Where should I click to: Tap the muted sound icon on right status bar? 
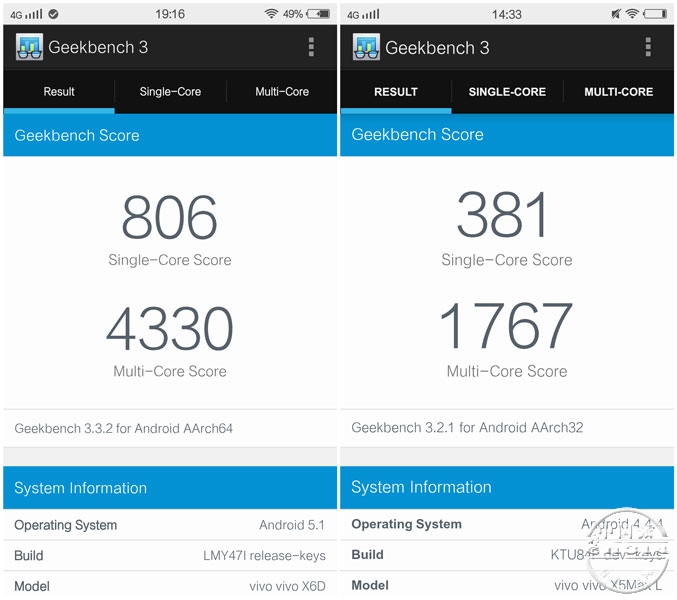pos(616,14)
